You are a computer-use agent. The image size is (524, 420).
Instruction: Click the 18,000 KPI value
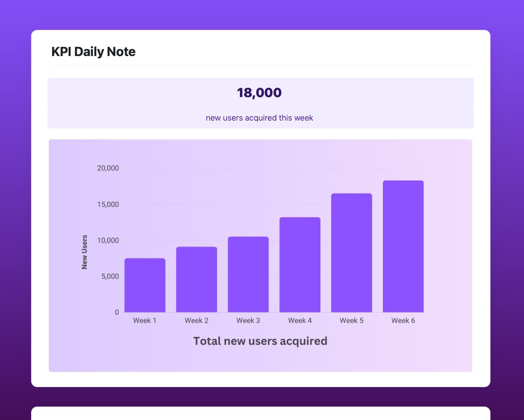coord(259,92)
